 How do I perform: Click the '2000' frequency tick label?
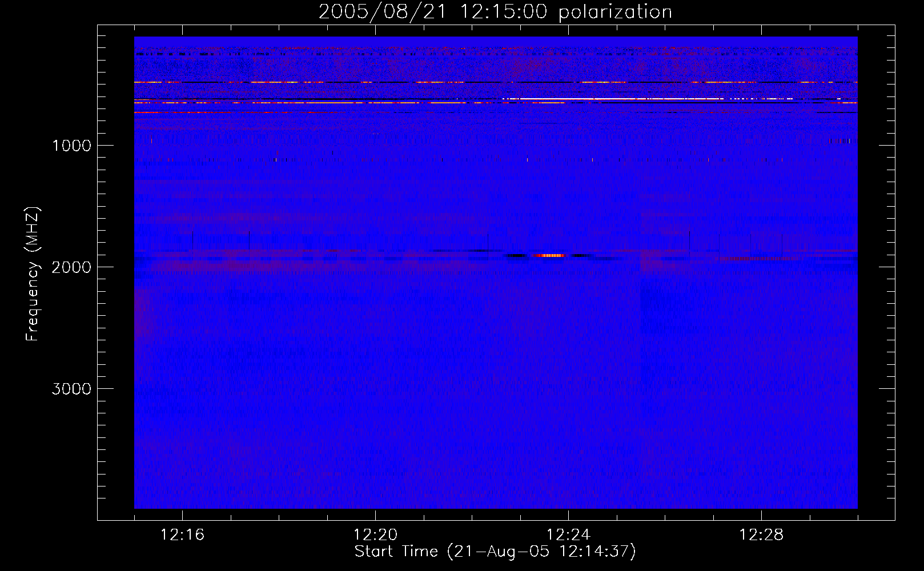pyautogui.click(x=71, y=267)
